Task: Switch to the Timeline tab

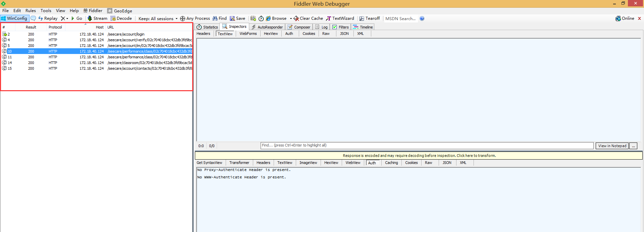Action: point(363,27)
